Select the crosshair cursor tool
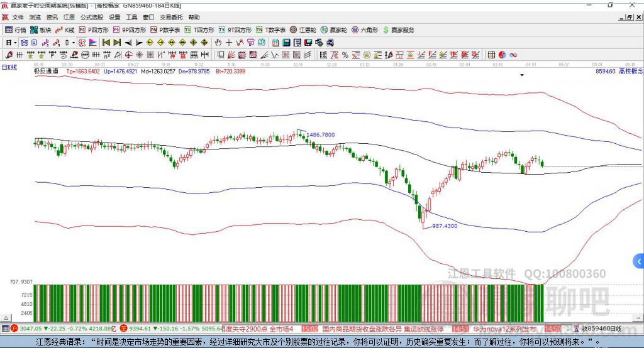644x348 pixels. (x=229, y=43)
